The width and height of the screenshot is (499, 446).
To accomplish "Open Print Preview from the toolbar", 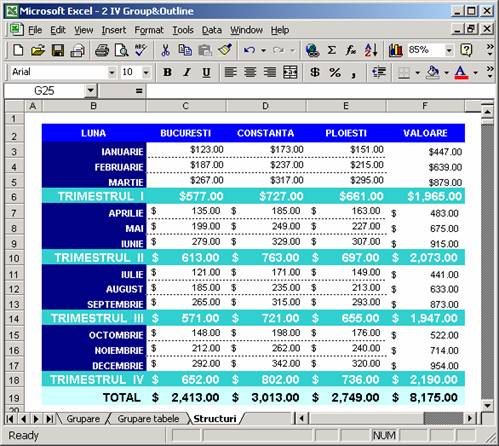I will pyautogui.click(x=122, y=51).
